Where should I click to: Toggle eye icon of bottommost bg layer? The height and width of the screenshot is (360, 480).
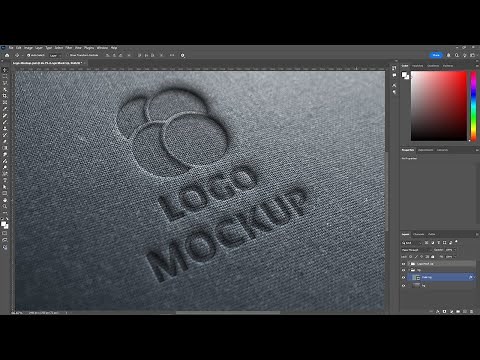(x=403, y=286)
